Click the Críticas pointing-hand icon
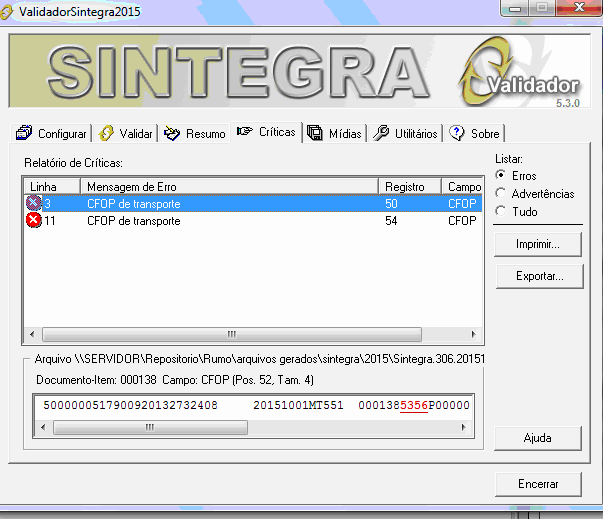The height and width of the screenshot is (519, 603). click(x=245, y=131)
